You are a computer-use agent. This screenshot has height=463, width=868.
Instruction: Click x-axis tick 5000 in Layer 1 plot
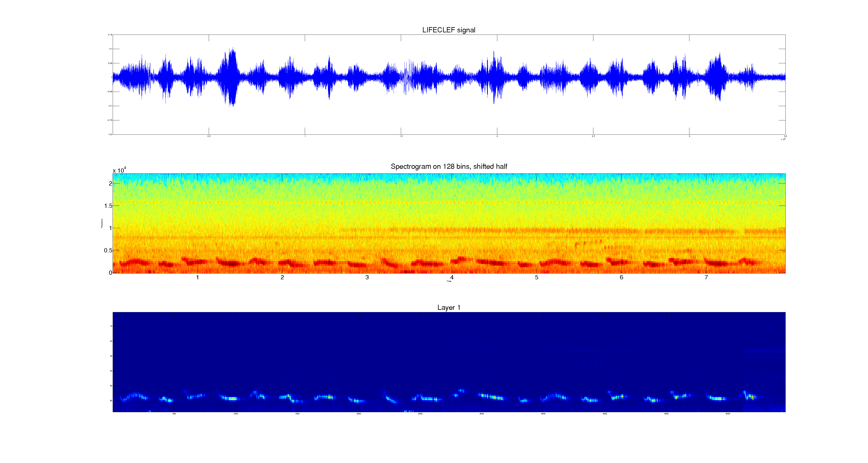(728, 414)
